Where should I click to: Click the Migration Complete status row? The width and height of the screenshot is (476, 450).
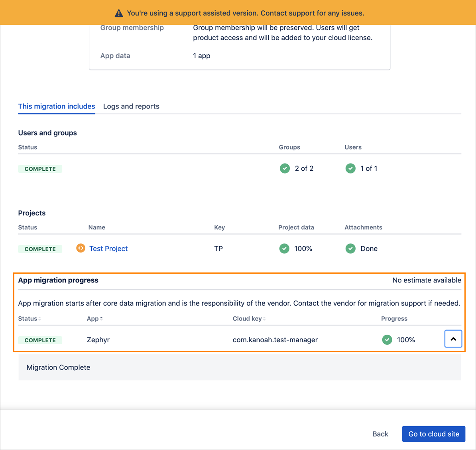tap(58, 367)
